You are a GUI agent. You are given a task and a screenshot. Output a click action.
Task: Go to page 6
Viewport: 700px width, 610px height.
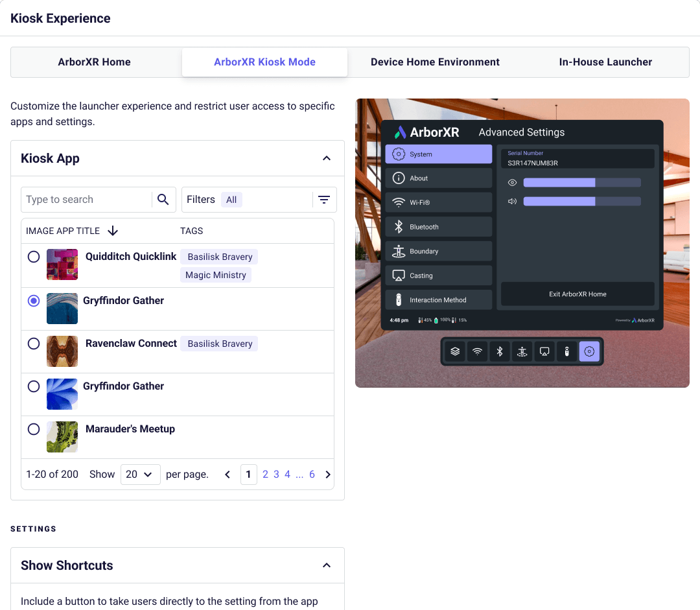tap(312, 475)
